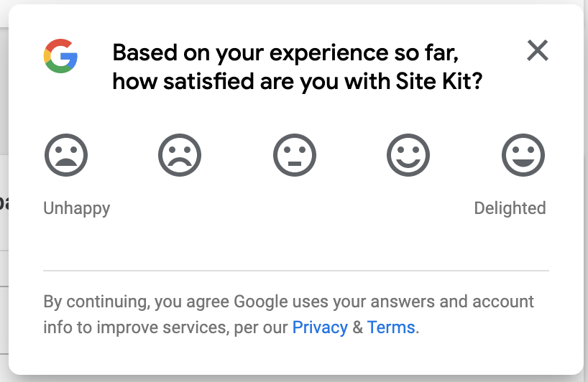Click the horizontal divider above the disclaimer
This screenshot has width=588, height=382.
coord(296,270)
